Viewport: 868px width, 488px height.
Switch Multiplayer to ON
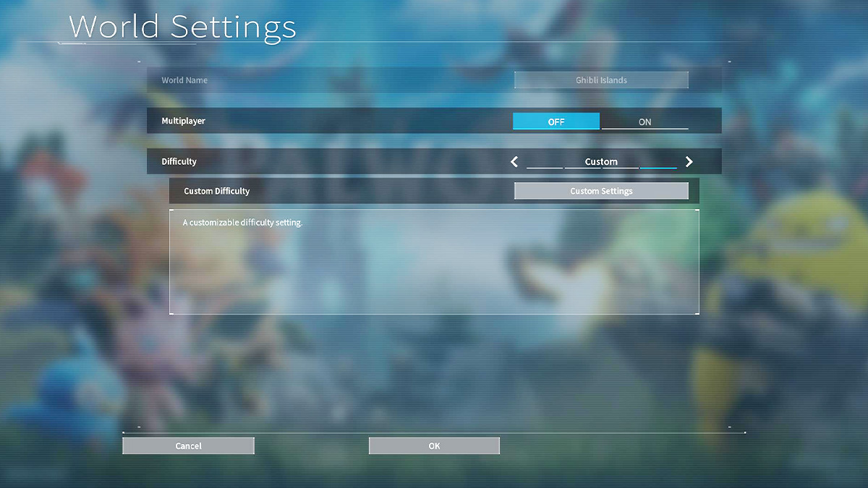(x=644, y=121)
